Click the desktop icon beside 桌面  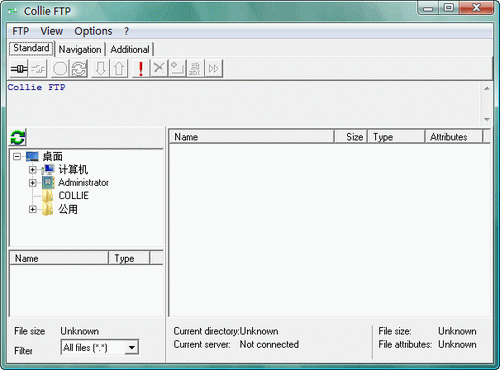pos(32,156)
